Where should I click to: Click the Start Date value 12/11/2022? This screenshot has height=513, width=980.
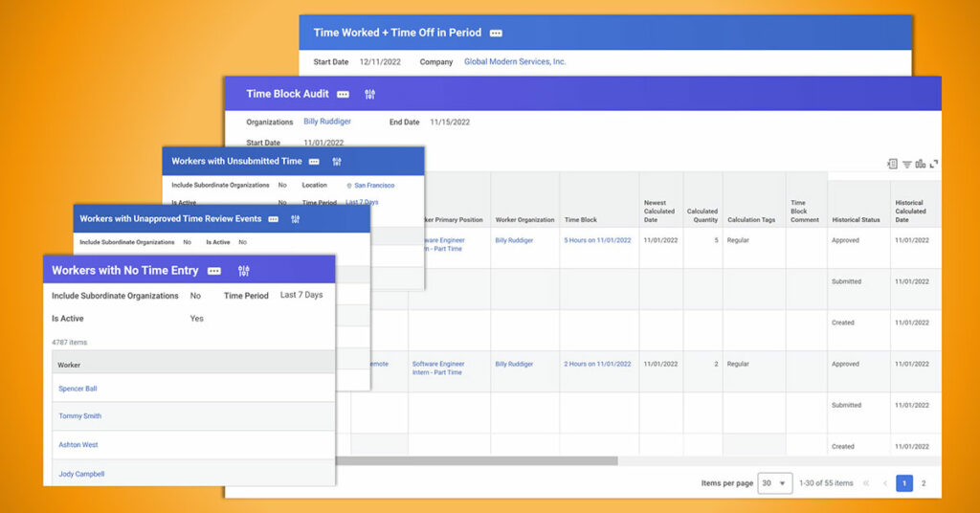click(380, 62)
